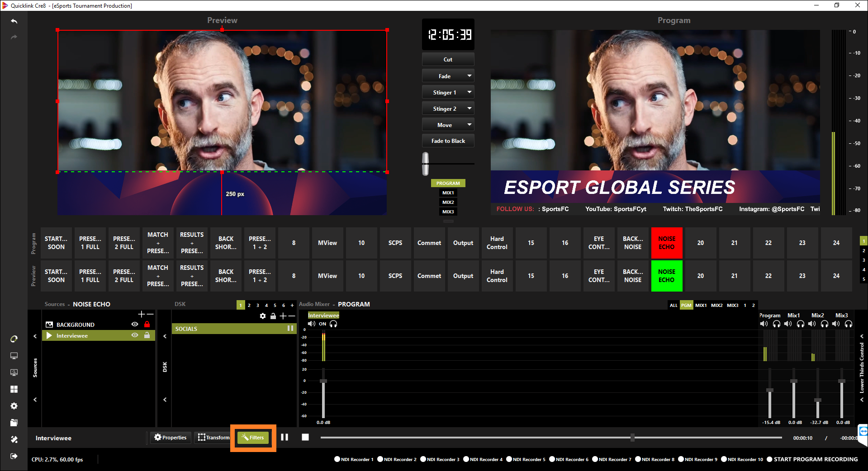868x471 pixels.
Task: Toggle visibility of the BACKGROUND source
Action: (134, 325)
